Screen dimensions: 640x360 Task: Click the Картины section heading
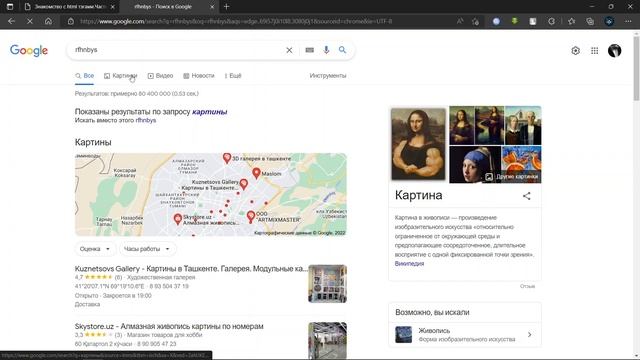(x=93, y=142)
